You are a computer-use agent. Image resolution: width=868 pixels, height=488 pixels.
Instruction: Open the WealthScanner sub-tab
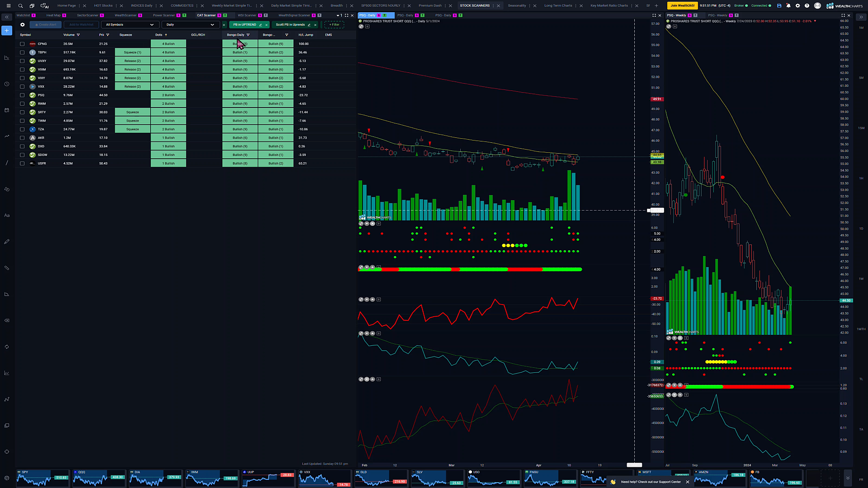click(125, 15)
